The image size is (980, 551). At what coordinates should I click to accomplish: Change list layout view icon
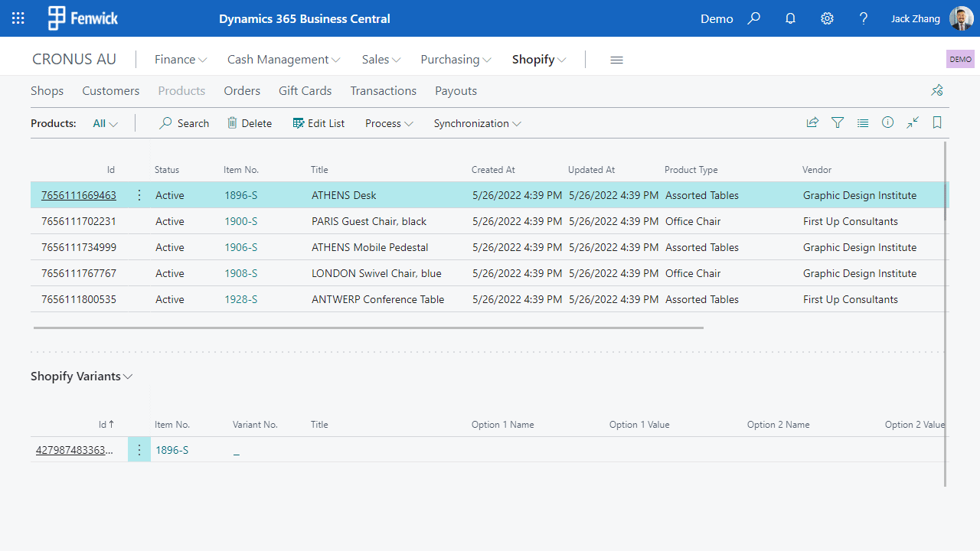(863, 122)
